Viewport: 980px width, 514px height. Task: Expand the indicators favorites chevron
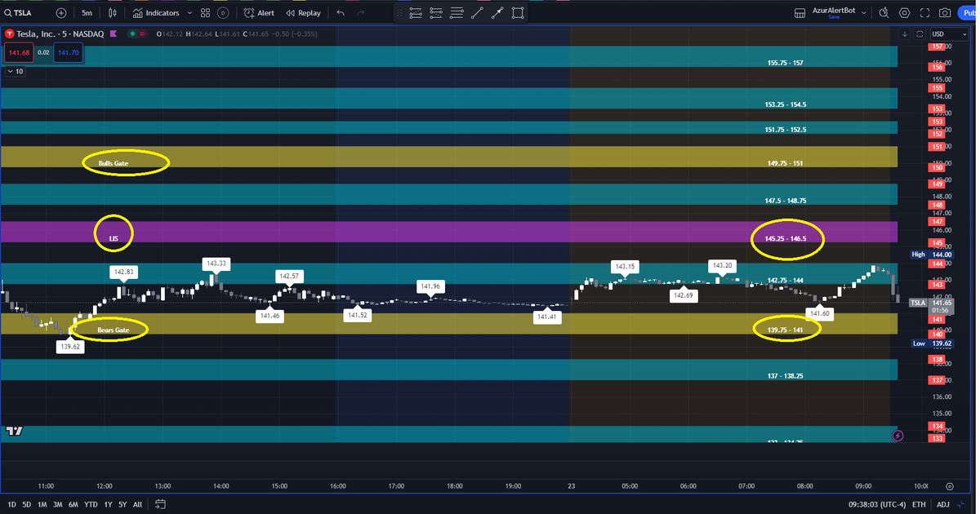[190, 13]
